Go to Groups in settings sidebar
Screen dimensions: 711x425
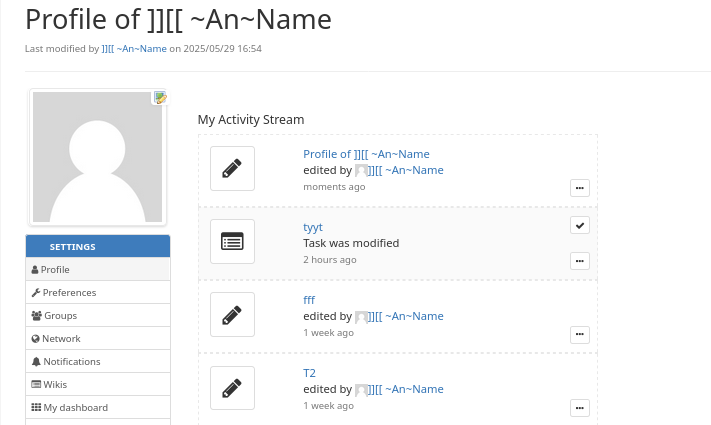pyautogui.click(x=60, y=316)
